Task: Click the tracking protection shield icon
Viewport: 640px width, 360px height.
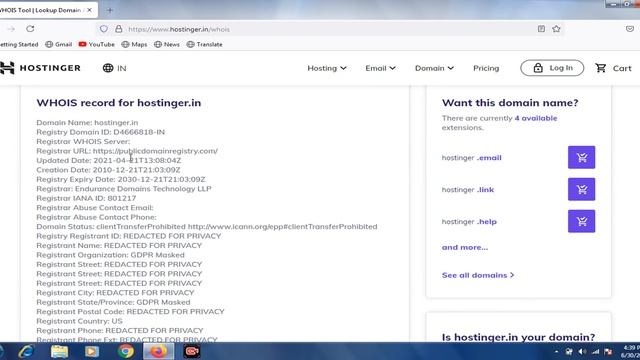Action: coord(104,29)
